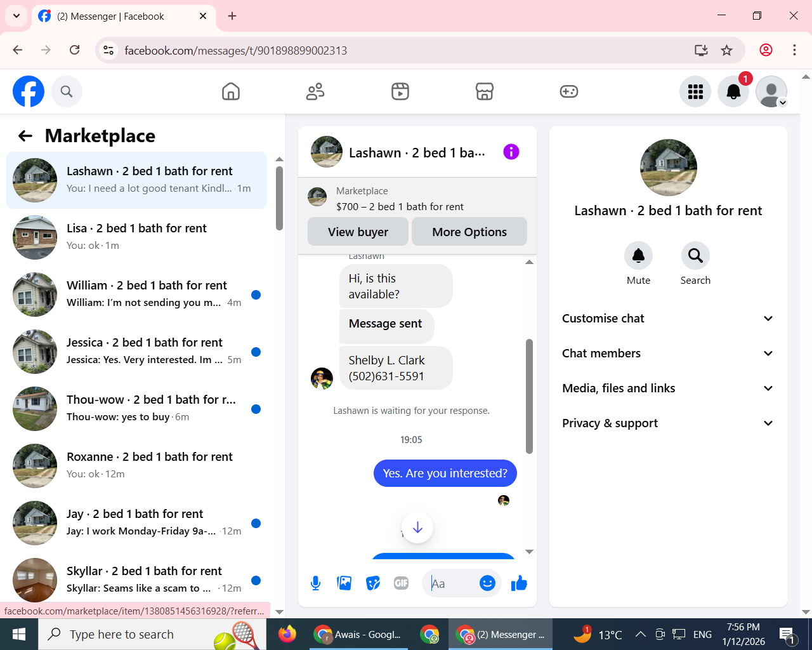
Task: Reload the page with browser refresh icon
Action: pos(74,50)
